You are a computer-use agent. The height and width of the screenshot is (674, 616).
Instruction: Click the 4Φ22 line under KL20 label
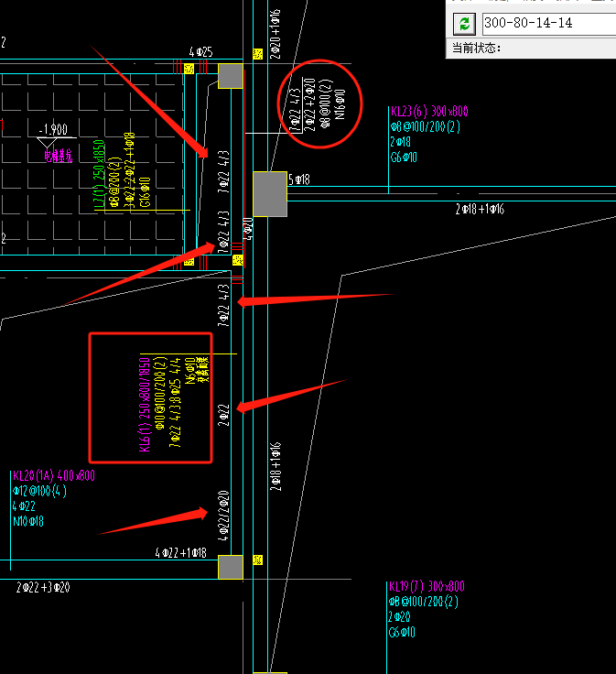point(24,505)
